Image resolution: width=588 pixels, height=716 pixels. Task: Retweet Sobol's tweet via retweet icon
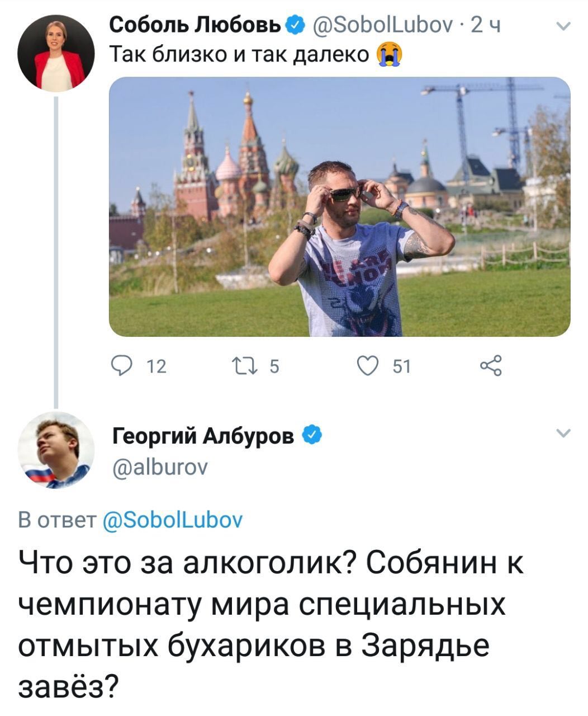[243, 366]
